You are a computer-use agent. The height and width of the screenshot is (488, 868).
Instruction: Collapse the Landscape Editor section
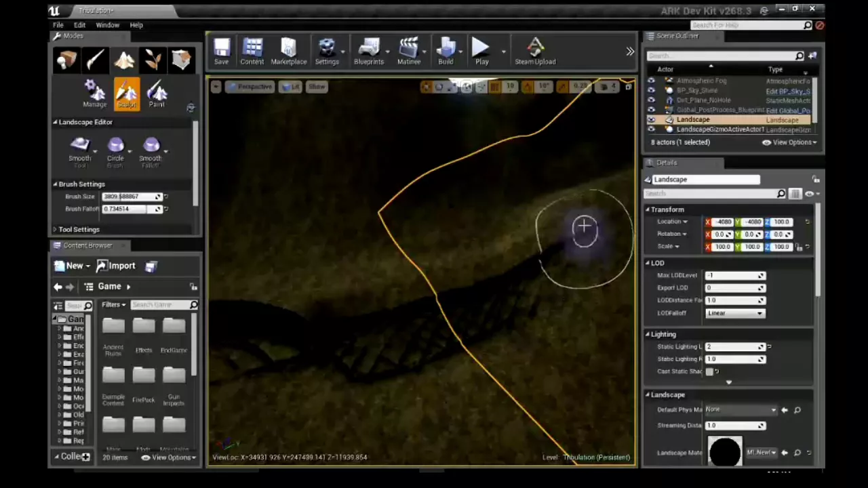point(56,122)
